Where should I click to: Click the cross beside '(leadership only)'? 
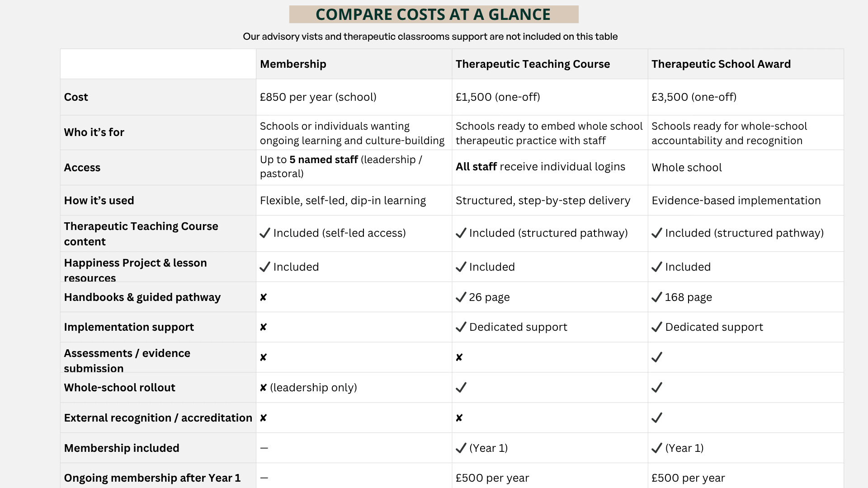click(264, 388)
